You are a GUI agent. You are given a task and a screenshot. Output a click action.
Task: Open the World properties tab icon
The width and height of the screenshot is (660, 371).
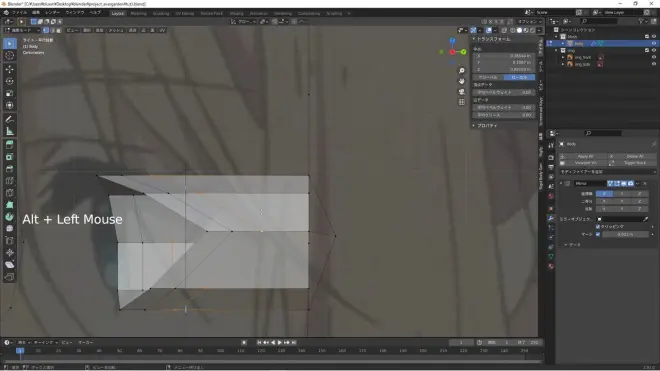pos(551,196)
